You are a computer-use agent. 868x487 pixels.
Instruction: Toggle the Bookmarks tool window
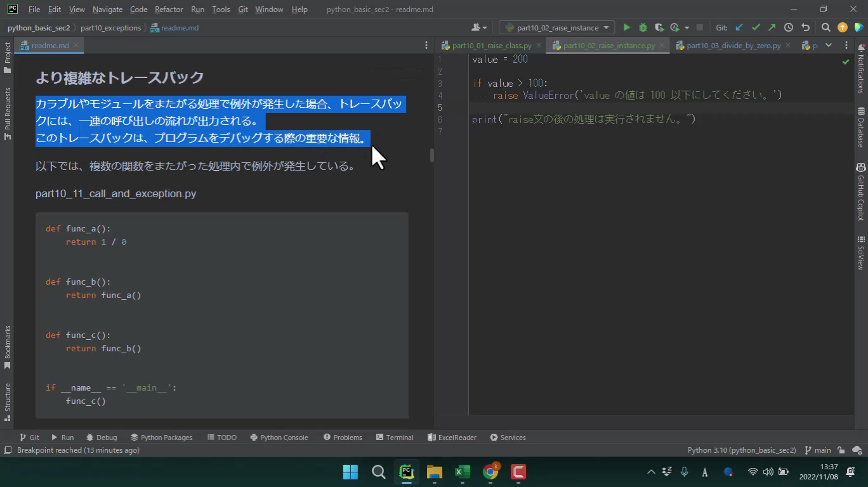coord(8,346)
